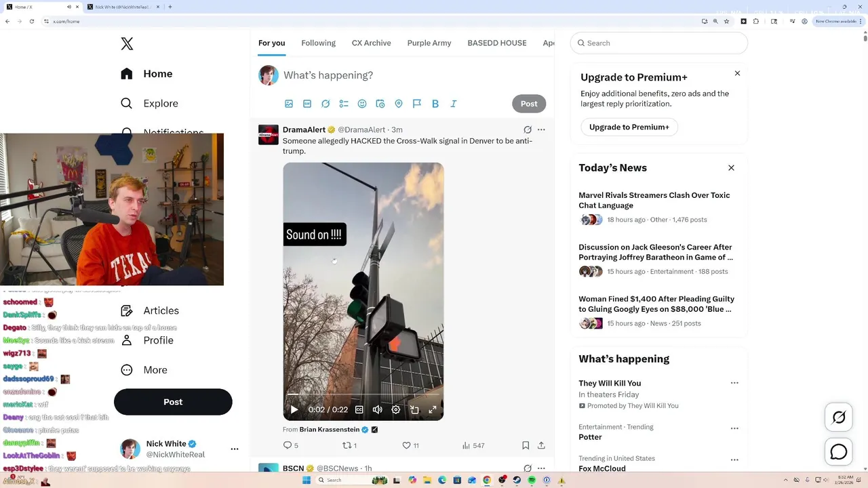This screenshot has width=868, height=488.
Task: Toggle picture-in-picture for the video
Action: (x=414, y=409)
